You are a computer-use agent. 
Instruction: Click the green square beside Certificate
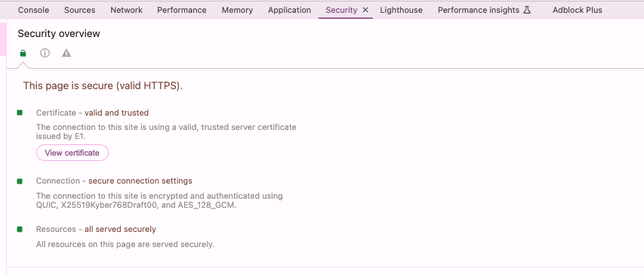[20, 113]
